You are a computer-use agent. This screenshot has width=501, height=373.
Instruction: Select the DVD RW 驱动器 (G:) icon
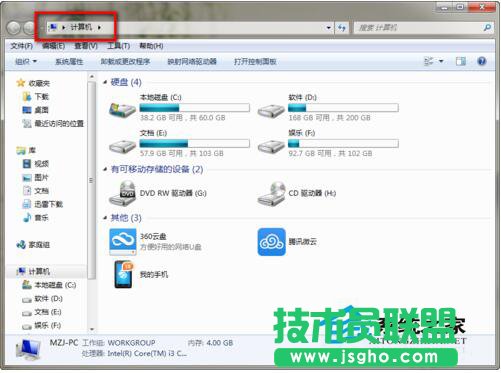122,193
